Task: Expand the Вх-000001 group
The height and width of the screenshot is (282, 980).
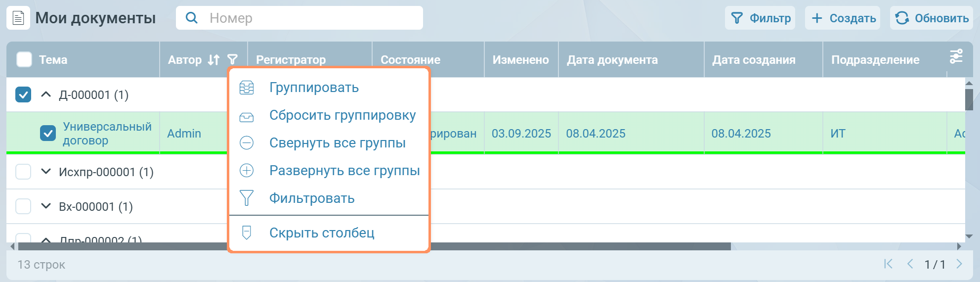Action: click(x=46, y=206)
